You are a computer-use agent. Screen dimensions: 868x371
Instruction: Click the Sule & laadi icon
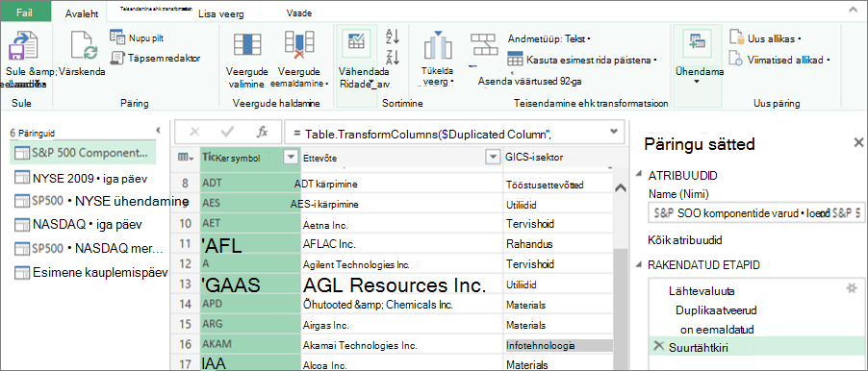coord(23,46)
